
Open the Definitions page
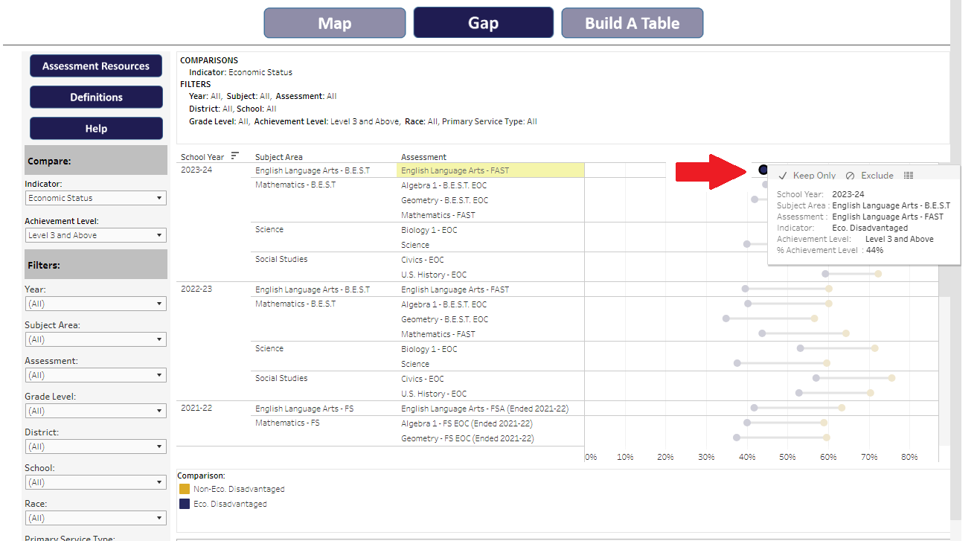pos(95,97)
